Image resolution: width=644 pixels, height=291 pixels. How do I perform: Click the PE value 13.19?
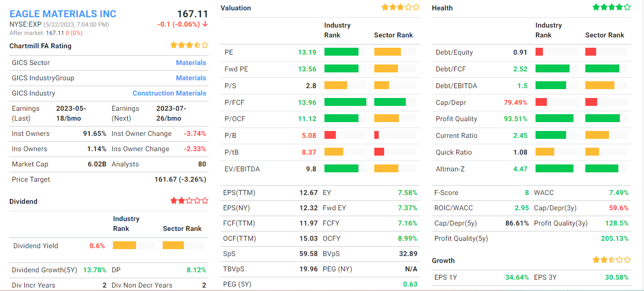307,52
